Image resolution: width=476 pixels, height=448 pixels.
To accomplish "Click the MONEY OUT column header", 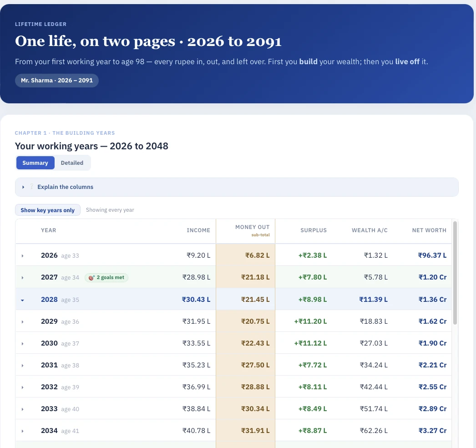I will coord(252,227).
